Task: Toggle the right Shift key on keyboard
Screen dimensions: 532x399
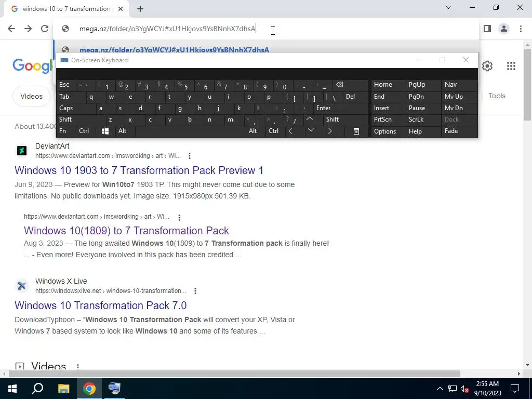Action: click(x=345, y=119)
